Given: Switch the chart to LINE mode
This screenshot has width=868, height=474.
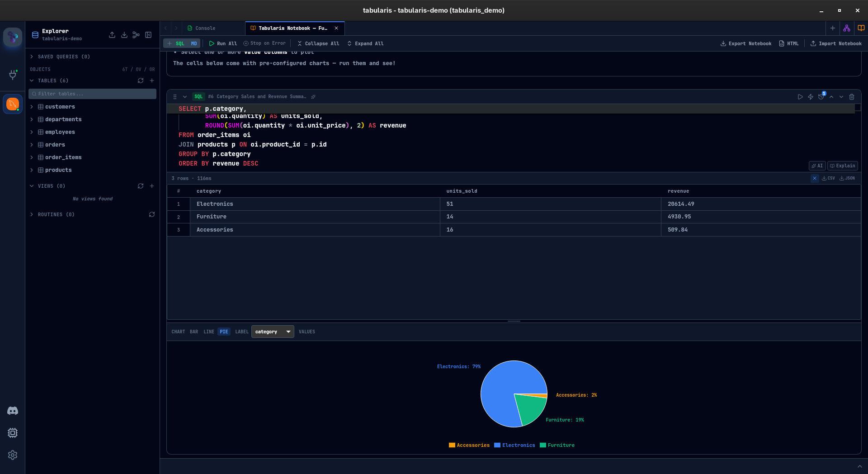Looking at the screenshot, I should [208, 332].
